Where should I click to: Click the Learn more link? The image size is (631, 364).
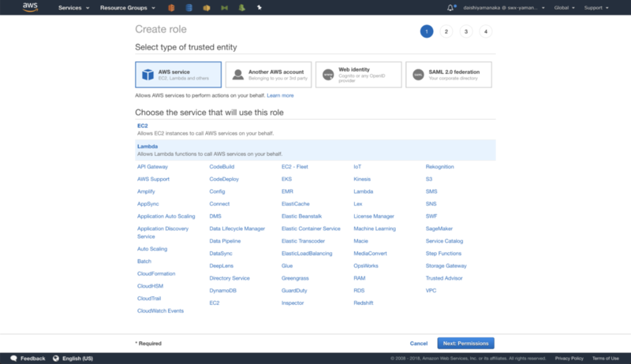(280, 95)
